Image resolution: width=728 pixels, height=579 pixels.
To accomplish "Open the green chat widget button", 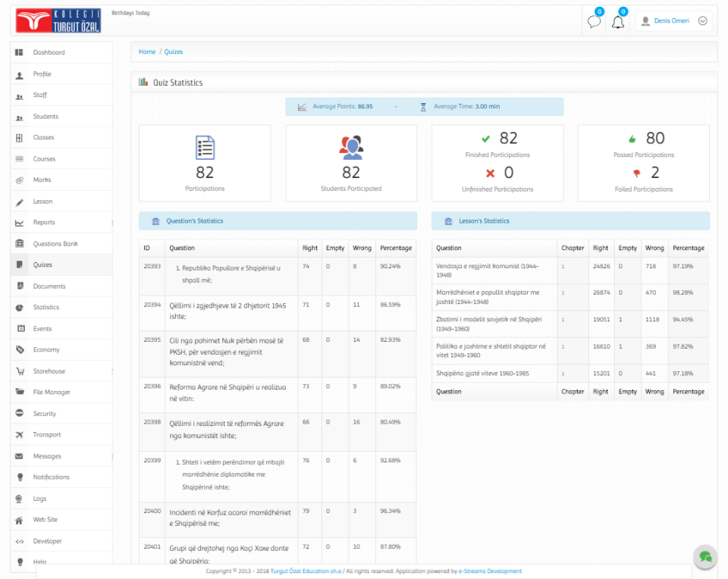I will pos(705,557).
